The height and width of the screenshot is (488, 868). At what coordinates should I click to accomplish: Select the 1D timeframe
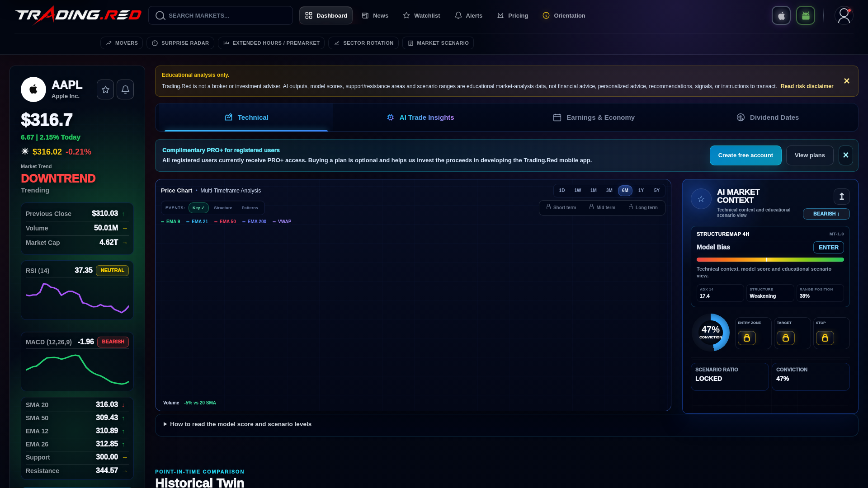click(562, 191)
